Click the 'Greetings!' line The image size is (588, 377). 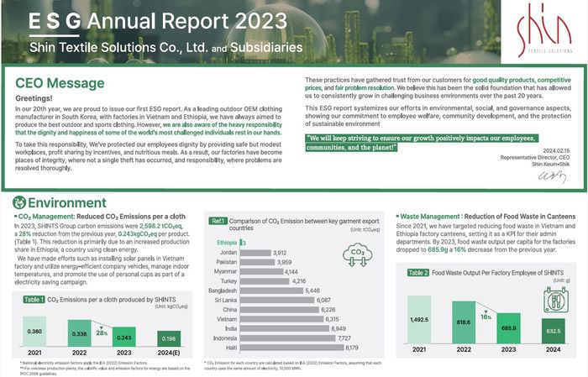coord(34,98)
